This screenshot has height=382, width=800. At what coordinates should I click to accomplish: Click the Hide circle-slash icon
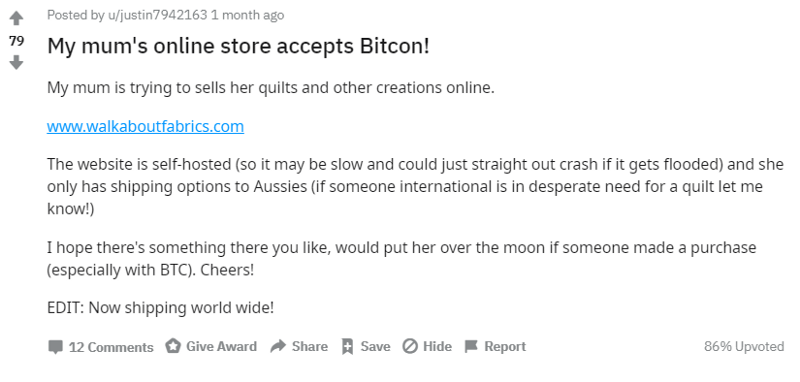(x=410, y=347)
